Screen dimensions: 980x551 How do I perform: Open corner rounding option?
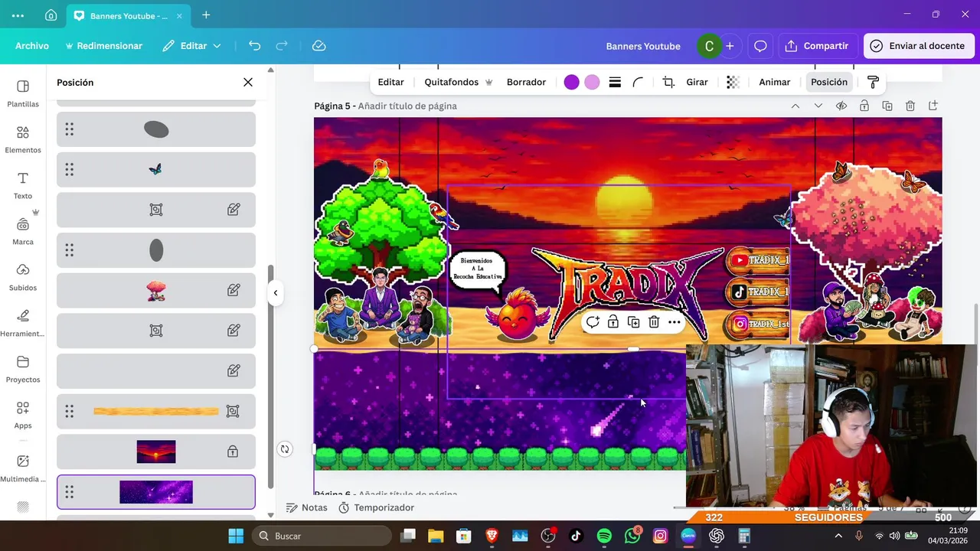pos(638,82)
